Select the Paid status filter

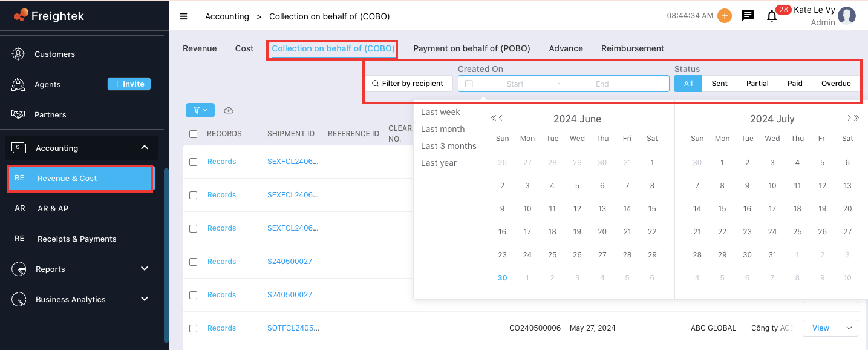coord(795,84)
